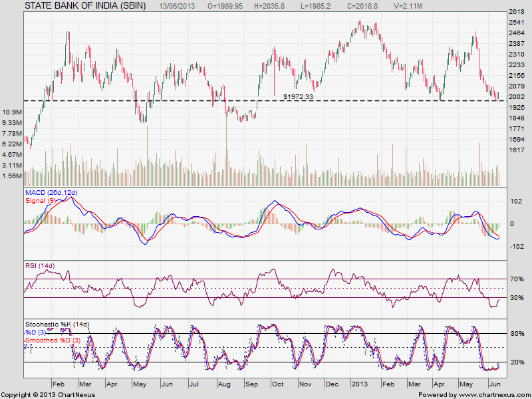Click the 2310 price axis label

tap(517, 55)
